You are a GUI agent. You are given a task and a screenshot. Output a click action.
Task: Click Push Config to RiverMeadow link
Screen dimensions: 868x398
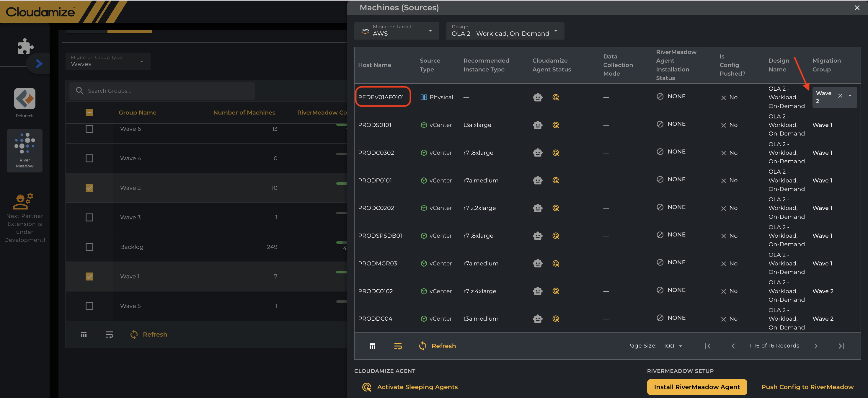tap(807, 387)
